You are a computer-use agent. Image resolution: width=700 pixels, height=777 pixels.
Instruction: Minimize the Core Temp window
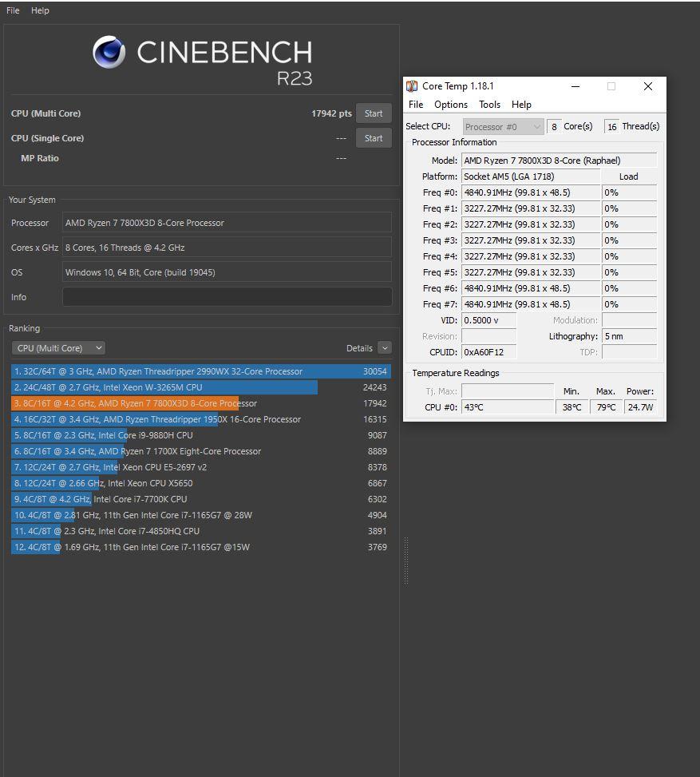tap(575, 86)
